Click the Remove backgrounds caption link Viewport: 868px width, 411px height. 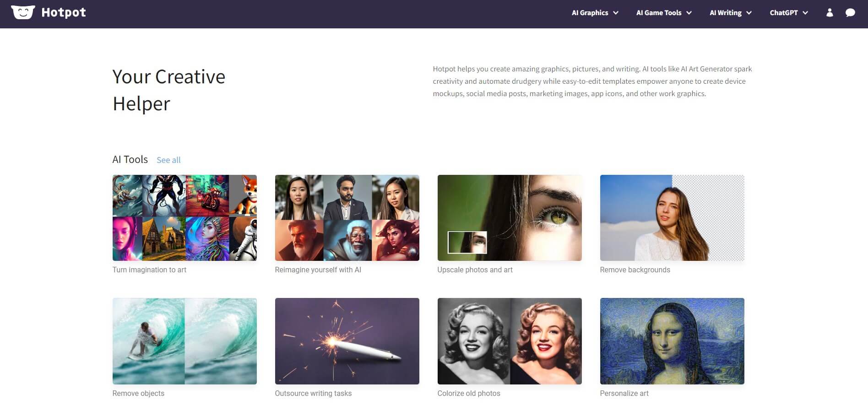click(635, 270)
